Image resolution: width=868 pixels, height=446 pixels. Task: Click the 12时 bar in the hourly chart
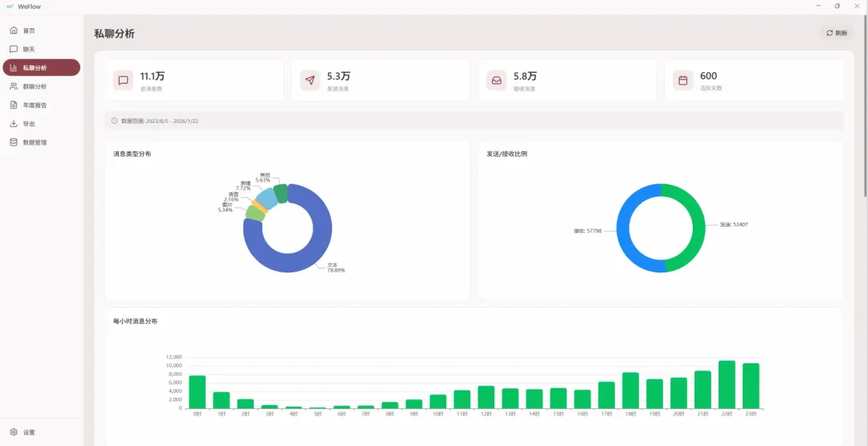click(486, 397)
